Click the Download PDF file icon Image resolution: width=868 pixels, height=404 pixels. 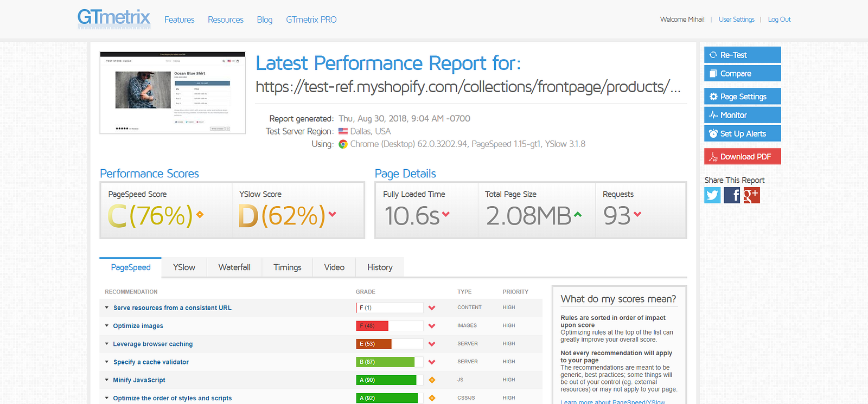(713, 157)
